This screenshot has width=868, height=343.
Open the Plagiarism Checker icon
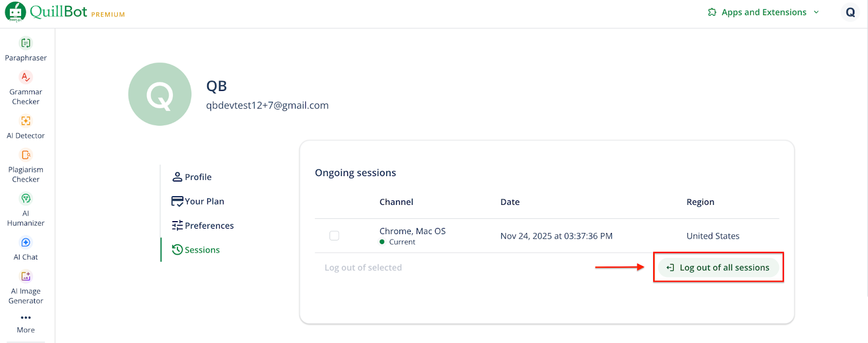tap(25, 156)
